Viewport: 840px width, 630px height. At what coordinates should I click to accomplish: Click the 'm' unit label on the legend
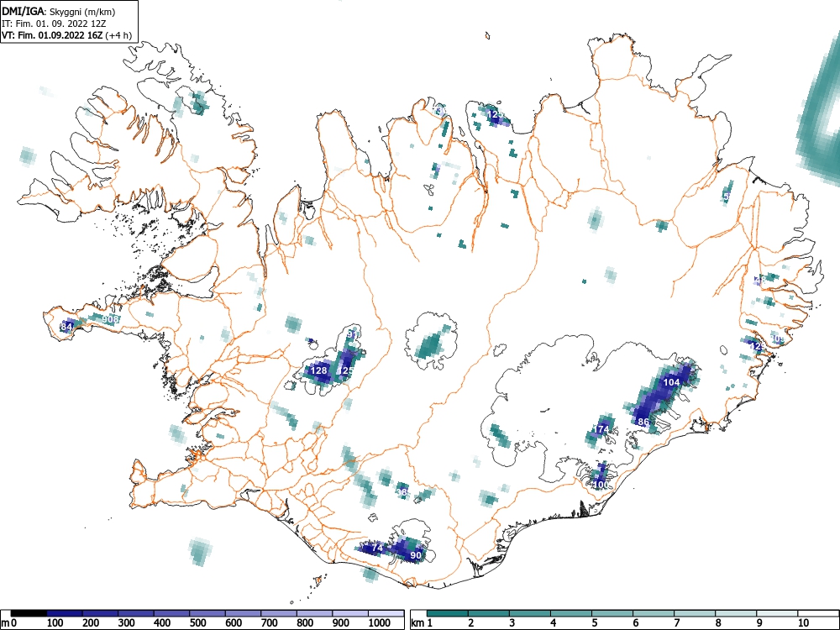(x=5, y=623)
